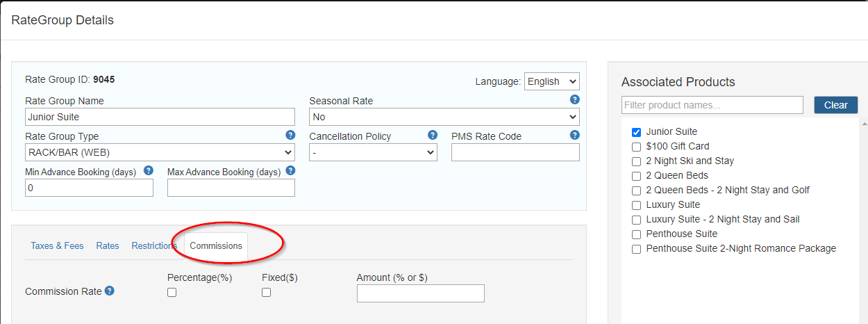
Task: Expand the Seasonal Rate dropdown
Action: 444,117
